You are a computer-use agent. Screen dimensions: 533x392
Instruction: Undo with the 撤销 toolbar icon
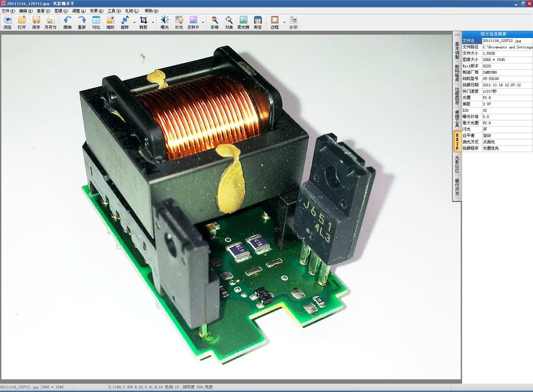click(x=67, y=23)
